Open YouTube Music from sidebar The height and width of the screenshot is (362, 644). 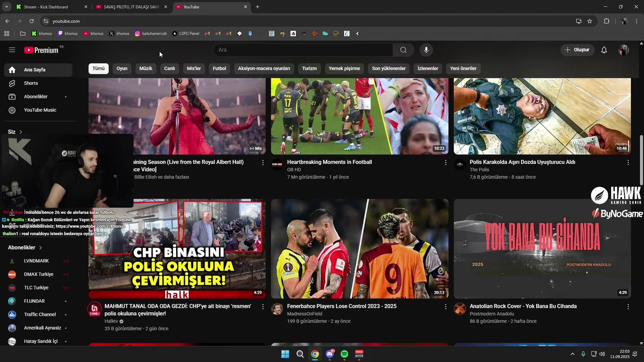click(38, 110)
